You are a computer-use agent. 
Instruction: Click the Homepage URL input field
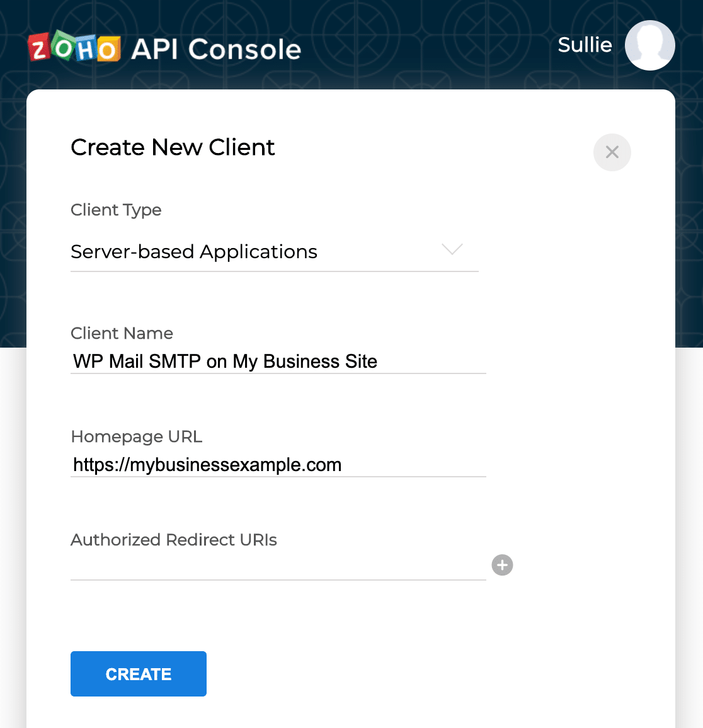click(278, 465)
